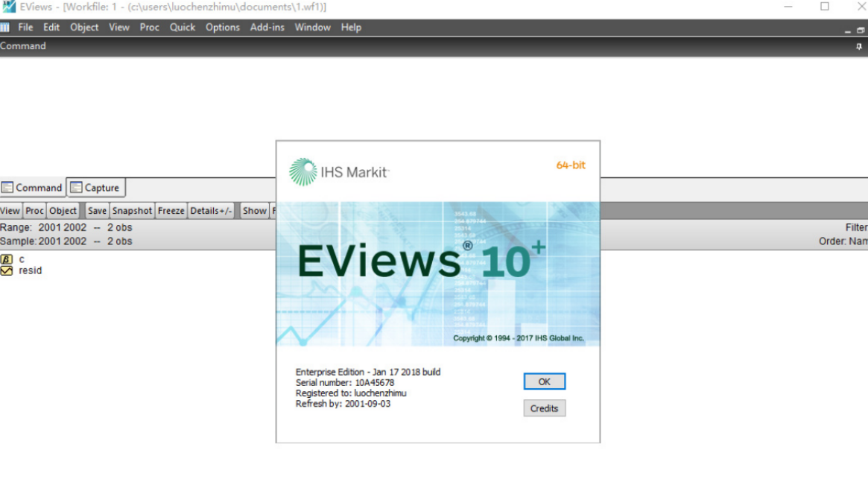Click the Filter label in workfile
This screenshot has width=868, height=488.
pyautogui.click(x=856, y=227)
